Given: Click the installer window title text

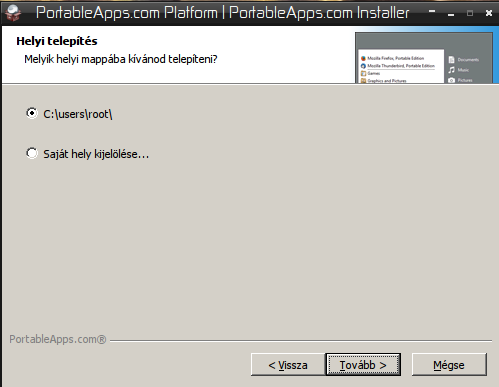Looking at the screenshot, I should (x=222, y=13).
